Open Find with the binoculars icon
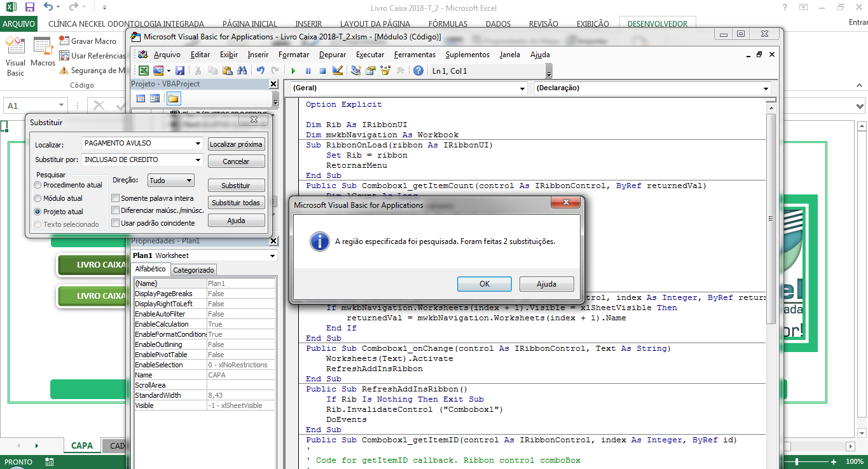Image resolution: width=868 pixels, height=469 pixels. 242,71
